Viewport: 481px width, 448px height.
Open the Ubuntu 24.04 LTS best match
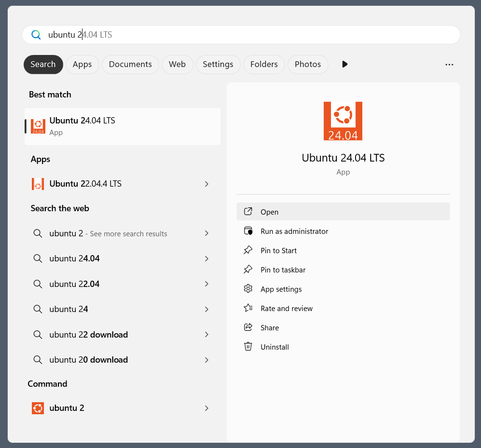123,126
